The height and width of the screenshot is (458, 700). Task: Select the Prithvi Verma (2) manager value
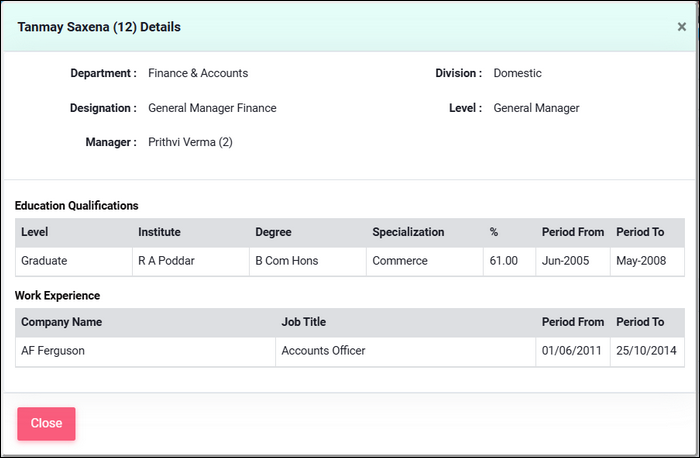pos(190,142)
